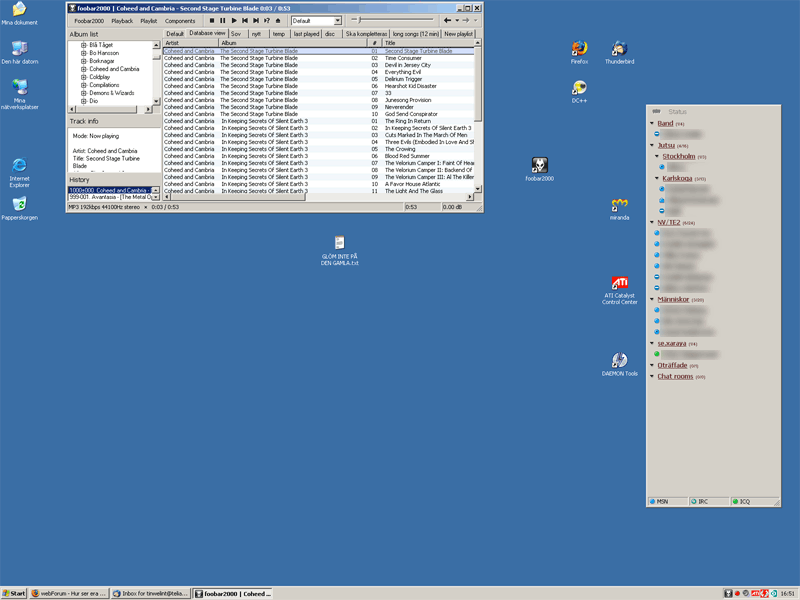
Task: Open the New playlist tab
Action: click(x=458, y=34)
